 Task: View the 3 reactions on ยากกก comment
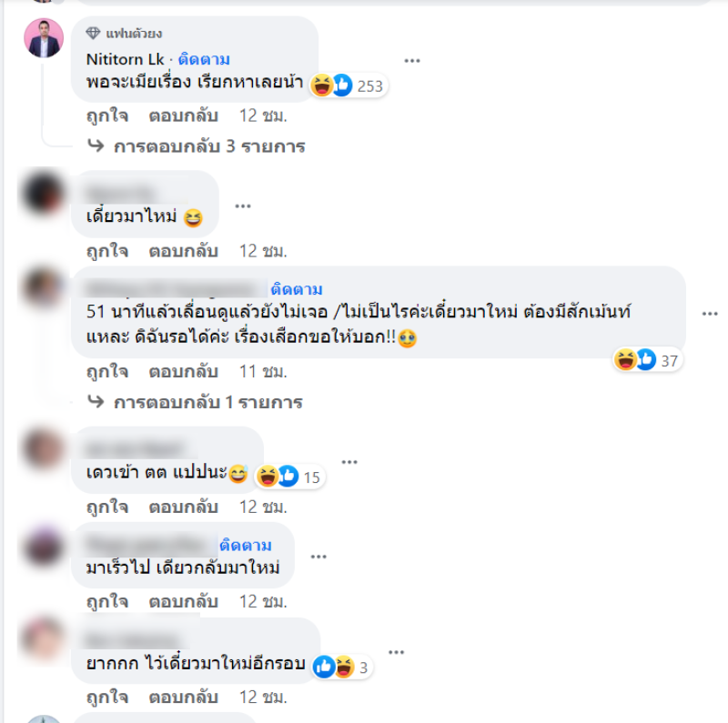(342, 667)
